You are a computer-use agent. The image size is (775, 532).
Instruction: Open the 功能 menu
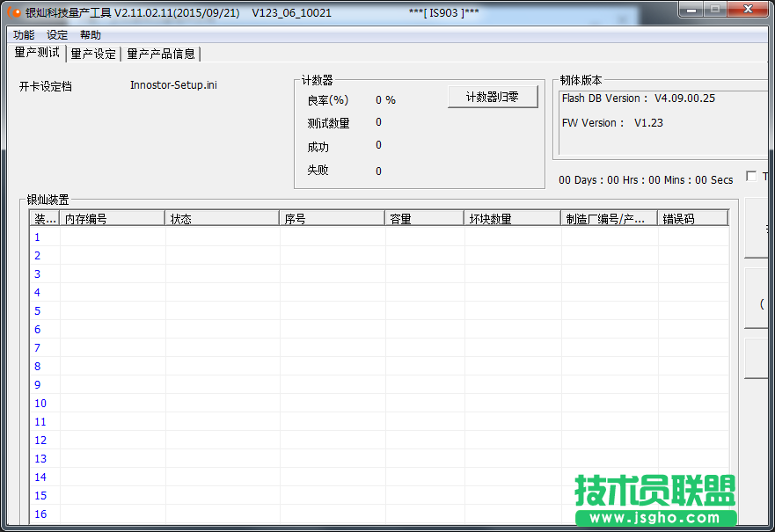(24, 35)
